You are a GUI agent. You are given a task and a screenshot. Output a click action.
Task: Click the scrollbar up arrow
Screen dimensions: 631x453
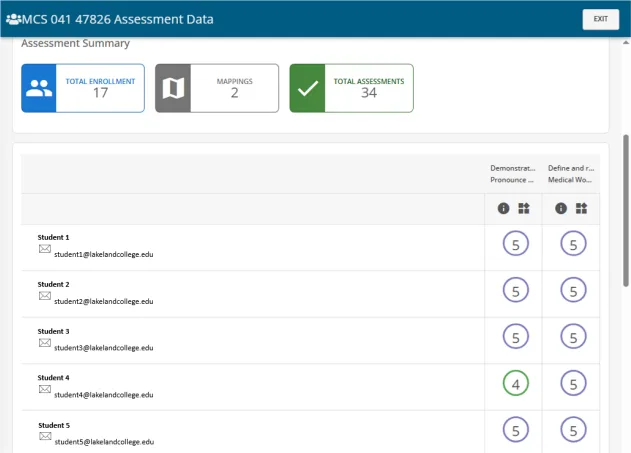pyautogui.click(x=626, y=42)
